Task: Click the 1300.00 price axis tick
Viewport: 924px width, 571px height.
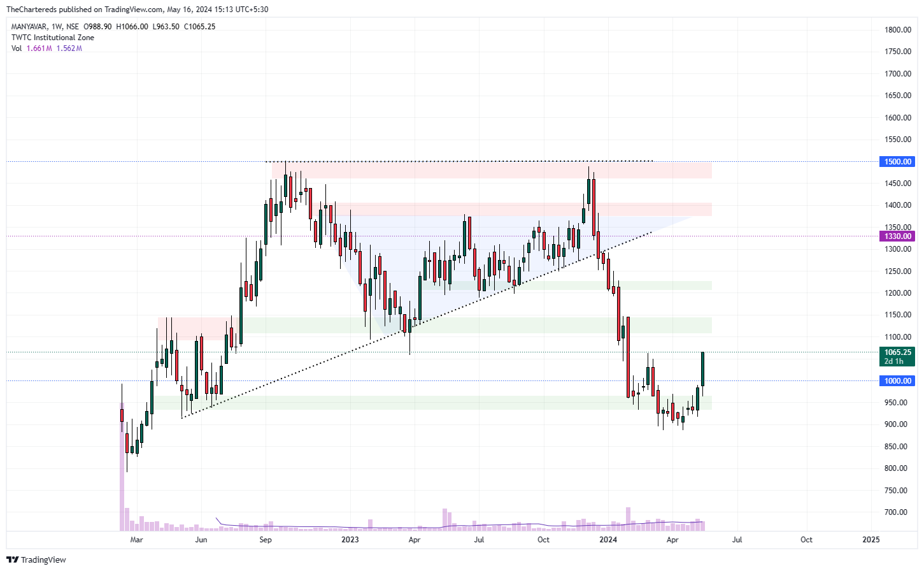Action: tap(898, 249)
